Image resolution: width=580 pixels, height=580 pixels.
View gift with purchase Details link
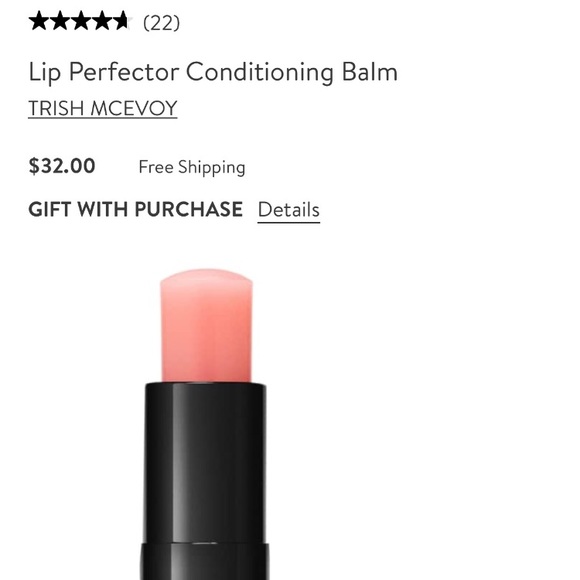tap(289, 210)
